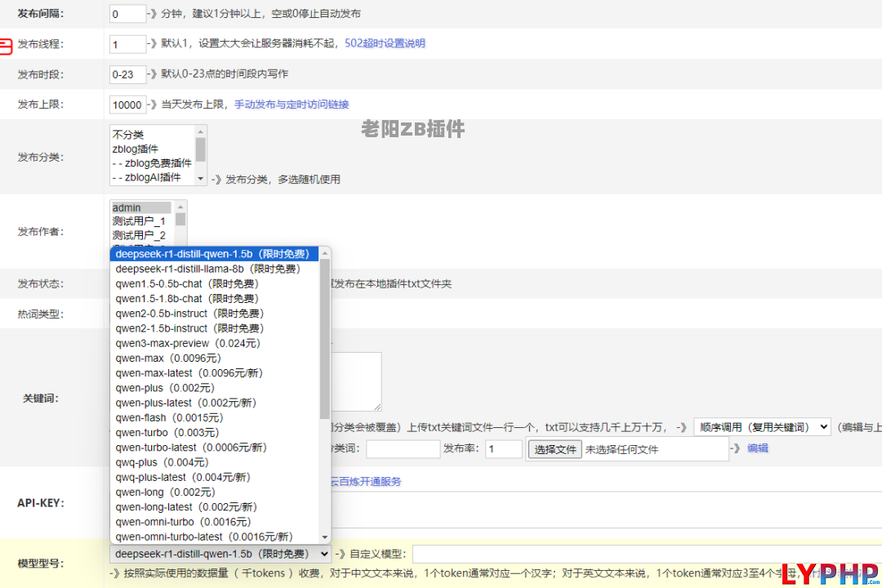Click the model list scrollbar thumb
The image size is (882, 588).
[324, 339]
